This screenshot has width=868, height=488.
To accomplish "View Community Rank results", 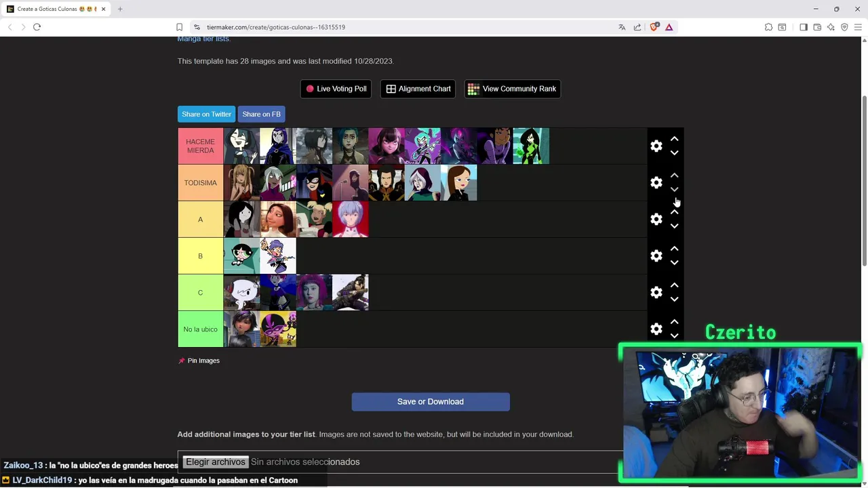I will [512, 89].
